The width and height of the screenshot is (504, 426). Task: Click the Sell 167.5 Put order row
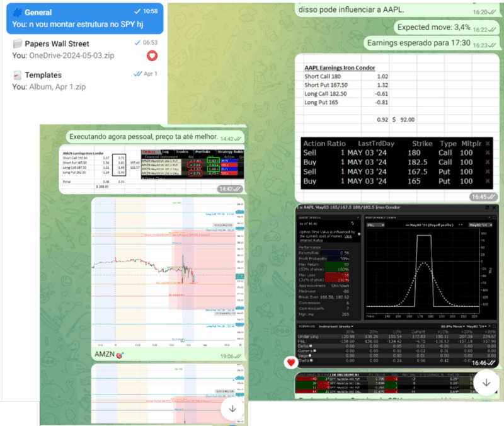click(397, 171)
